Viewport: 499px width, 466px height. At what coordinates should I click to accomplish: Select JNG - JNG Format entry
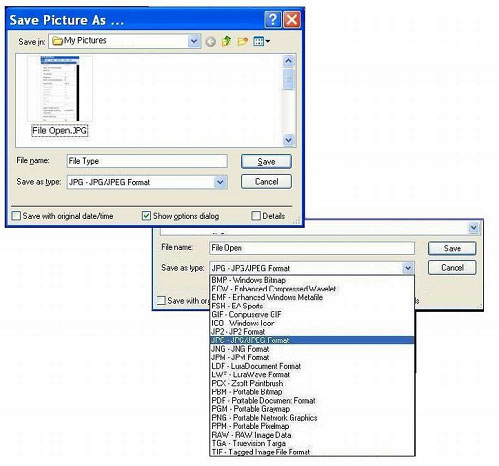(312, 349)
